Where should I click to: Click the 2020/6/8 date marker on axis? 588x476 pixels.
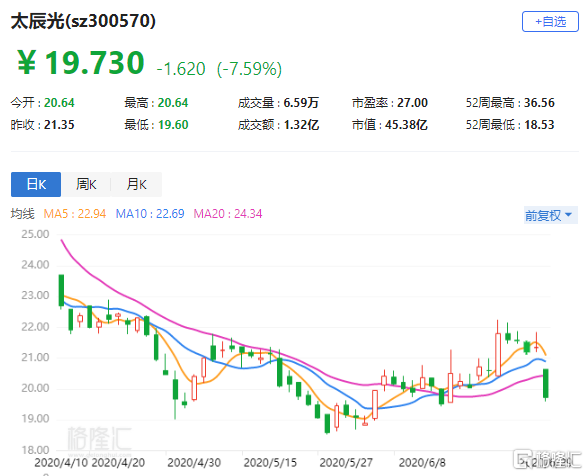[422, 462]
